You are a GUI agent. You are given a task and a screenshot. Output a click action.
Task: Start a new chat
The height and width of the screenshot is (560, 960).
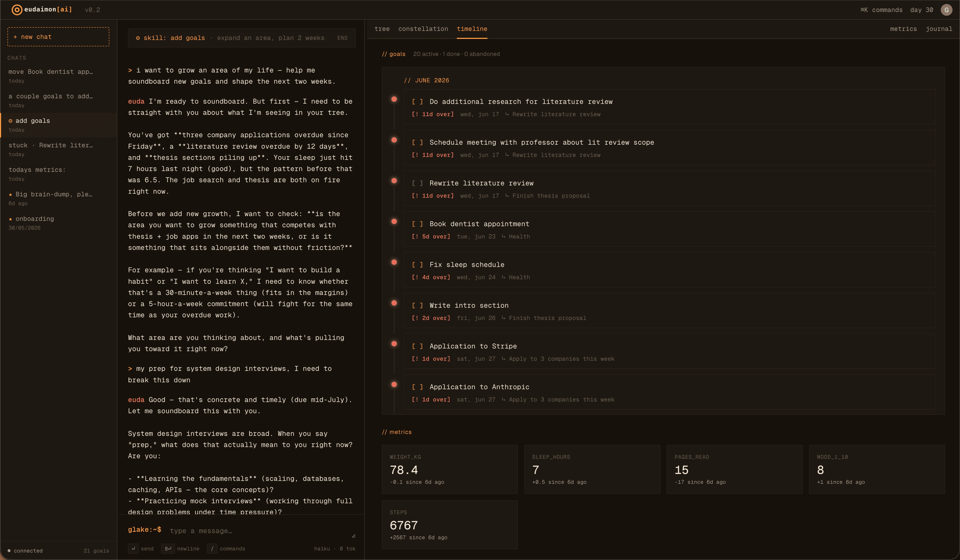[x=58, y=37]
